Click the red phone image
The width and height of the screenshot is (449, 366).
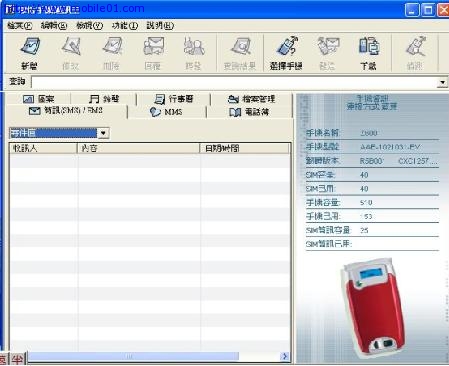click(x=373, y=308)
